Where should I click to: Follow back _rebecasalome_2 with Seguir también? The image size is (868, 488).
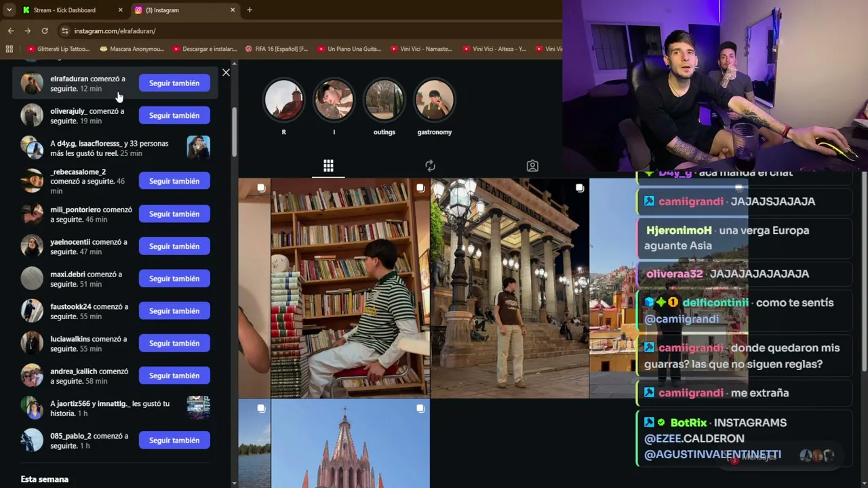tap(174, 181)
